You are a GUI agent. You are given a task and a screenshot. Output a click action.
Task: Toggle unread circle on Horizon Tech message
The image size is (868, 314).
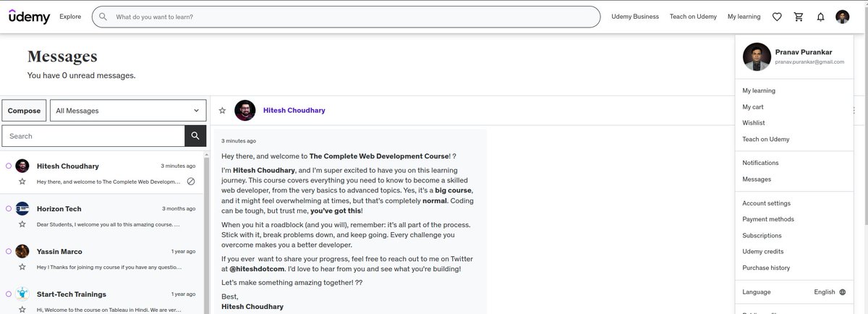click(9, 208)
